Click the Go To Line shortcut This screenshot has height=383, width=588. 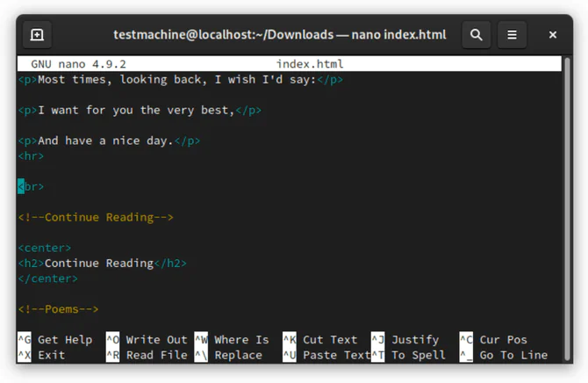pos(513,355)
